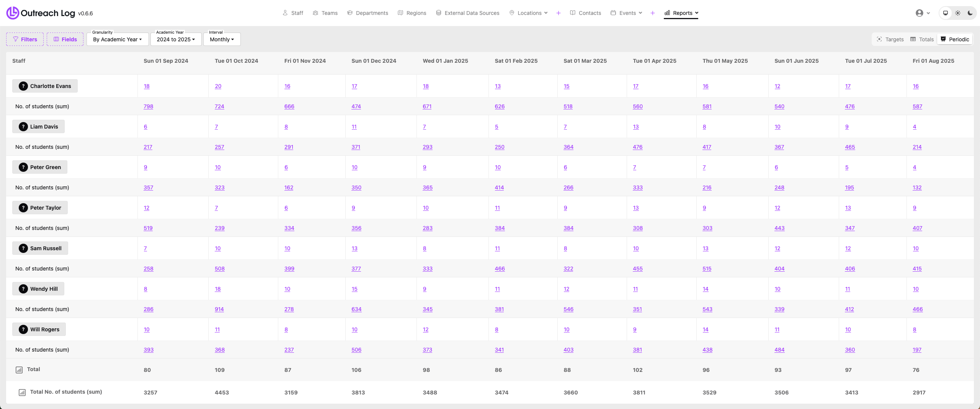The width and height of the screenshot is (980, 409).
Task: Open the Interval Monthly dropdown
Action: tap(222, 39)
